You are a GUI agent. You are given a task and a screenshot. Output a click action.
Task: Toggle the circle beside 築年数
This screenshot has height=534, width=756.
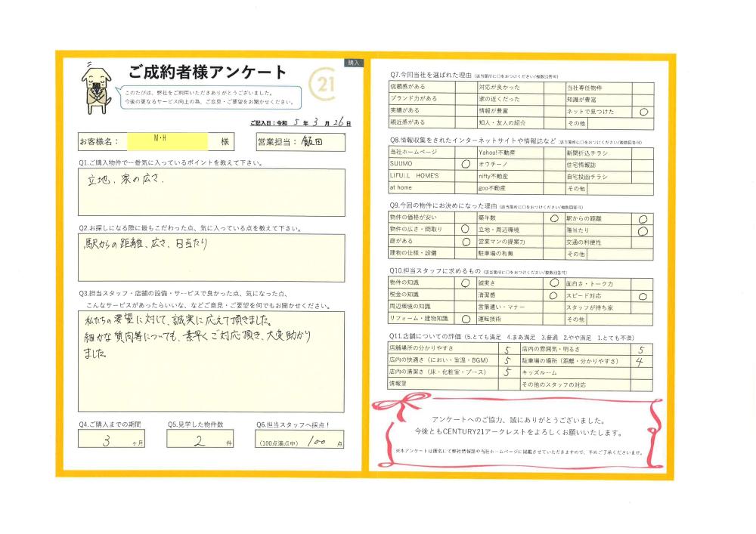554,218
